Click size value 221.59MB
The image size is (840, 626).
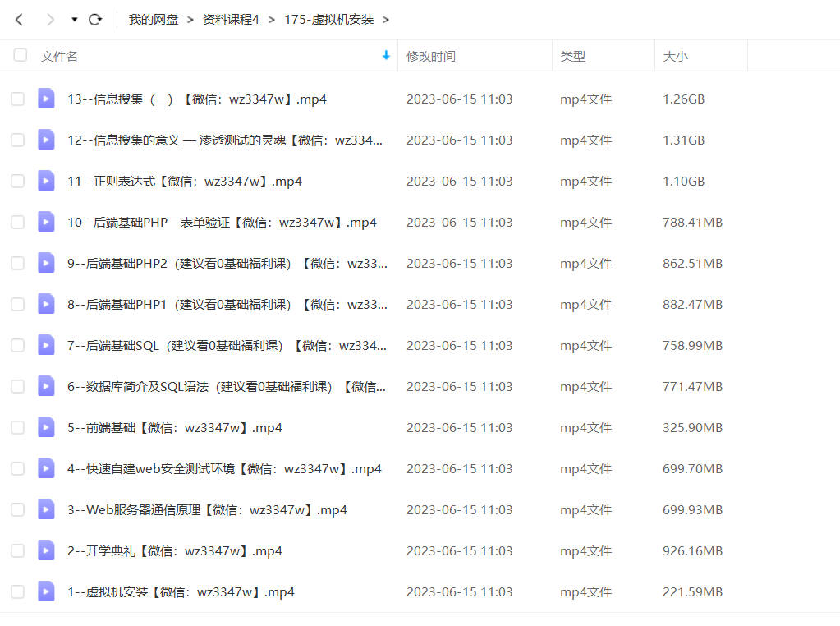click(x=693, y=592)
